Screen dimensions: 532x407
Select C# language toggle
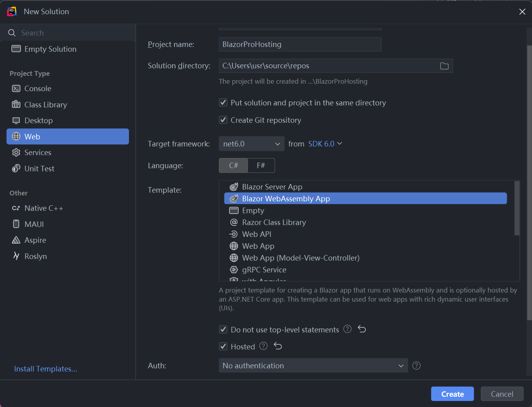pyautogui.click(x=233, y=165)
